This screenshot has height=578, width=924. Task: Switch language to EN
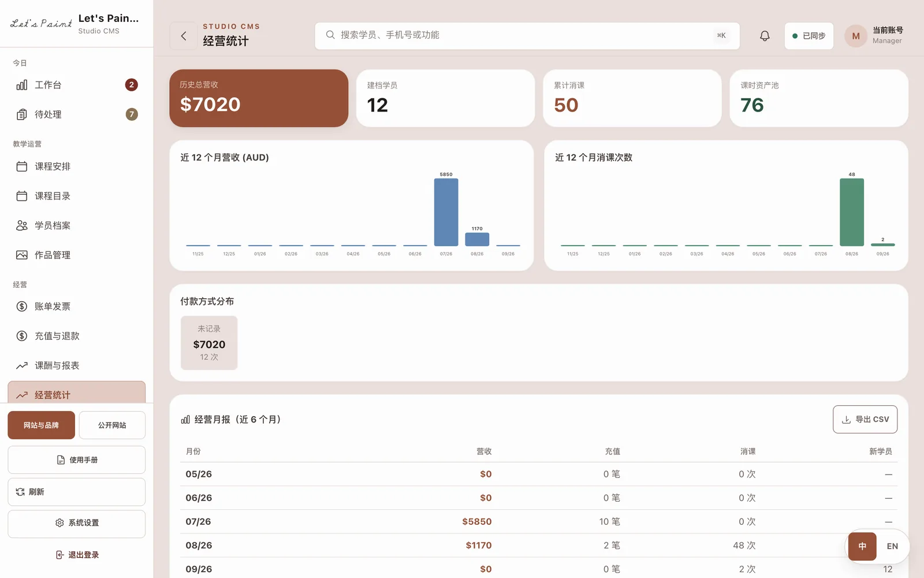click(x=892, y=546)
